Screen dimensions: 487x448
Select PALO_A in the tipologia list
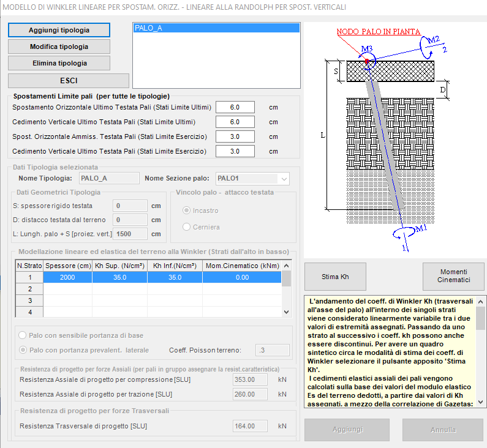(216, 28)
